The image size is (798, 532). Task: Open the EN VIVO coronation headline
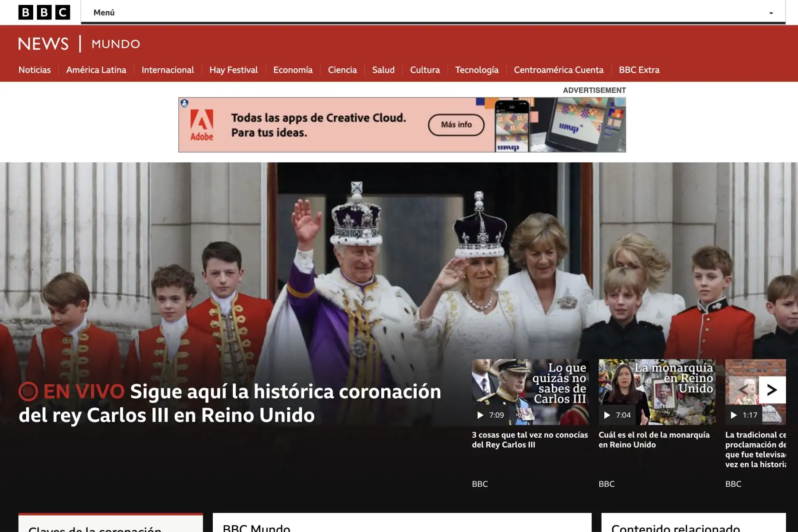point(230,403)
